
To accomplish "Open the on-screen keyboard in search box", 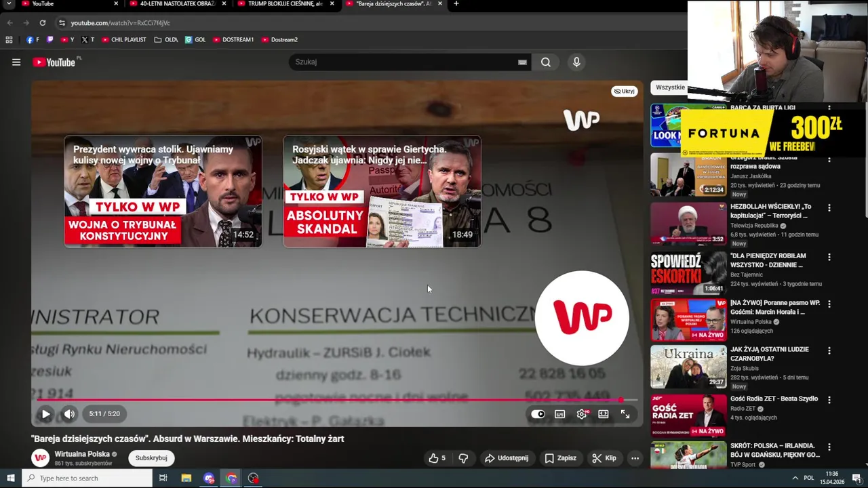I will 522,62.
